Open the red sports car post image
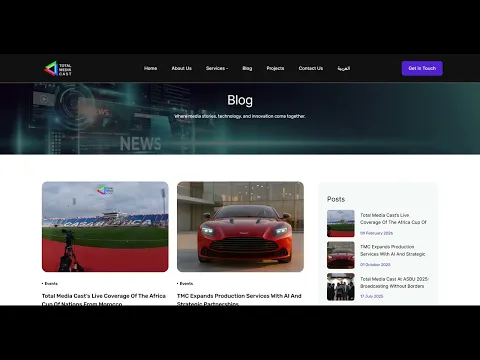 (240, 227)
